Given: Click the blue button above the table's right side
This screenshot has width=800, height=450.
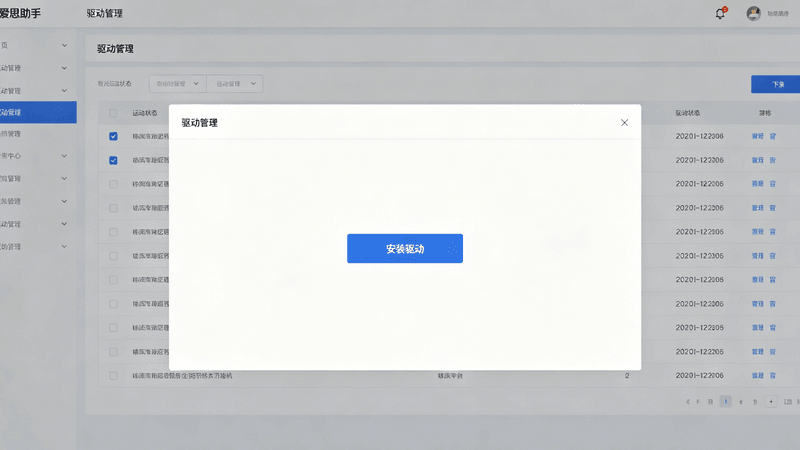Looking at the screenshot, I should (776, 84).
